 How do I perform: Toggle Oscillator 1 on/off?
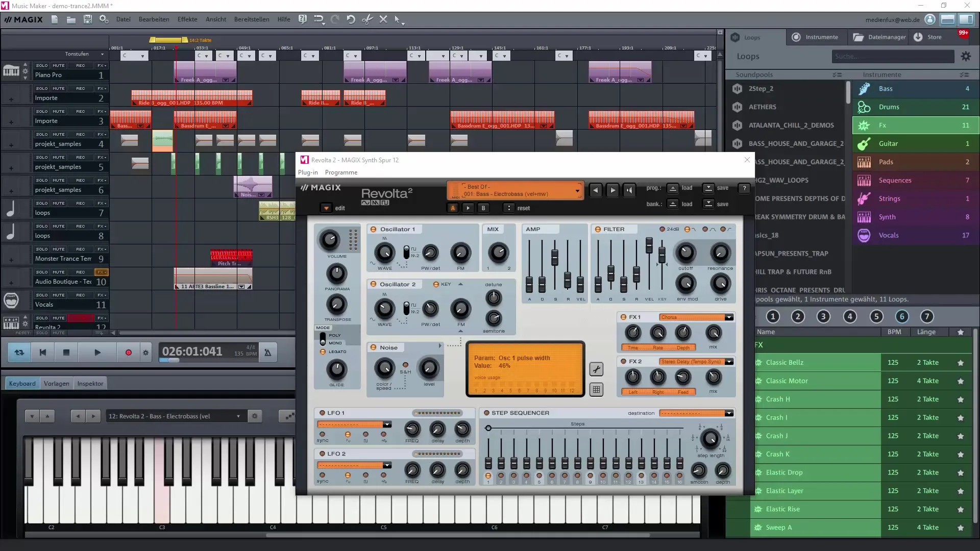click(373, 230)
